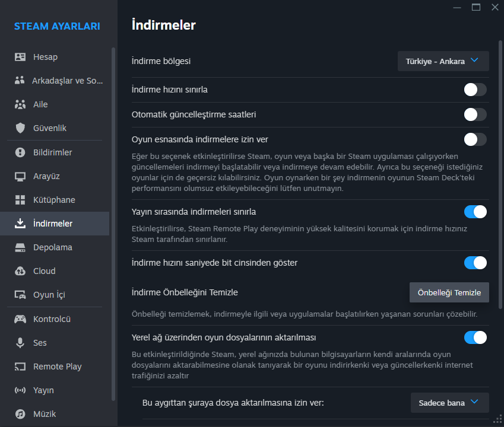504x427 pixels.
Task: Click the Aile family icon
Action: tap(20, 104)
